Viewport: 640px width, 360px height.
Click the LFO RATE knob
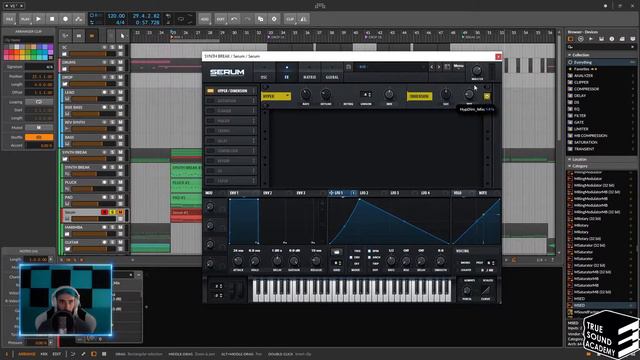pos(391,261)
